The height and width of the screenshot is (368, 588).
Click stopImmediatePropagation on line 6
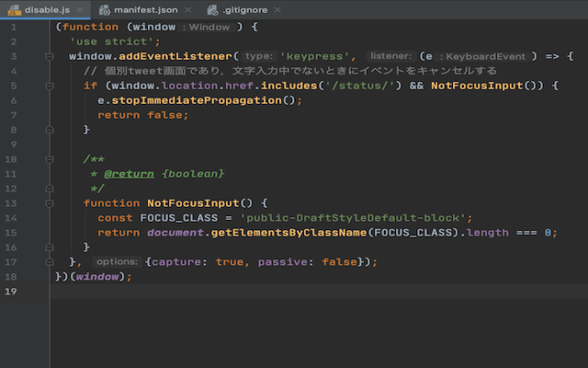(197, 100)
